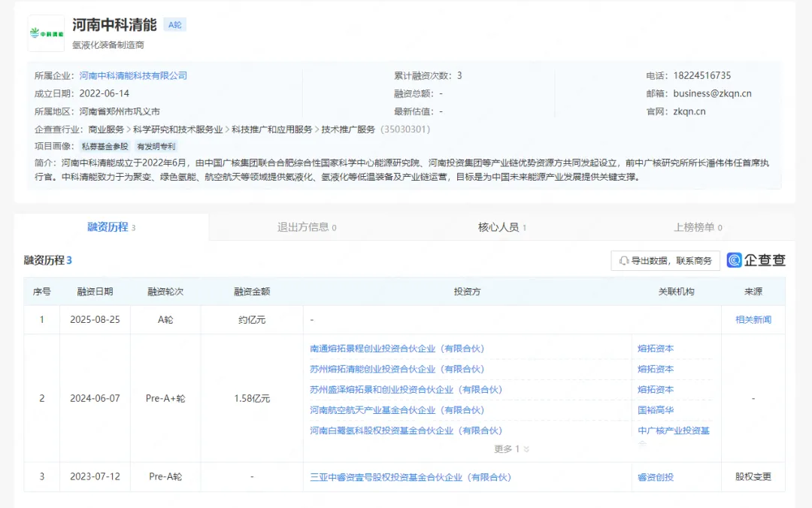Click the 1.58亿元 amount cell
Image resolution: width=812 pixels, height=508 pixels.
[x=252, y=399]
